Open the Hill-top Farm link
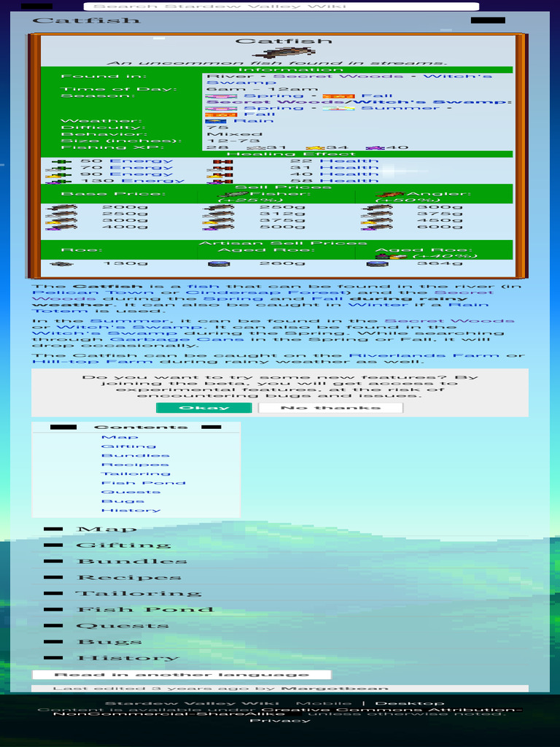The width and height of the screenshot is (560, 747). click(x=93, y=362)
